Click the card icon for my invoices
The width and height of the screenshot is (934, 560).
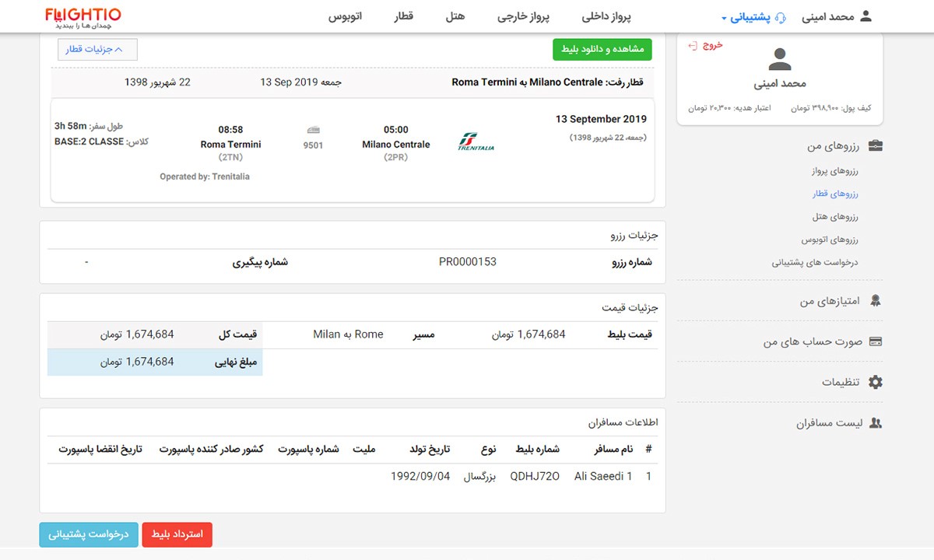(876, 341)
